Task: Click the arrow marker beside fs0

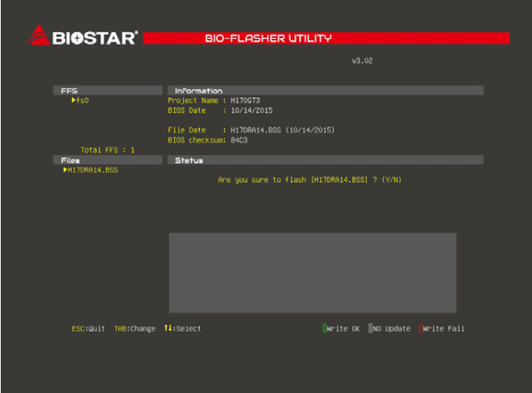Action: [74, 100]
